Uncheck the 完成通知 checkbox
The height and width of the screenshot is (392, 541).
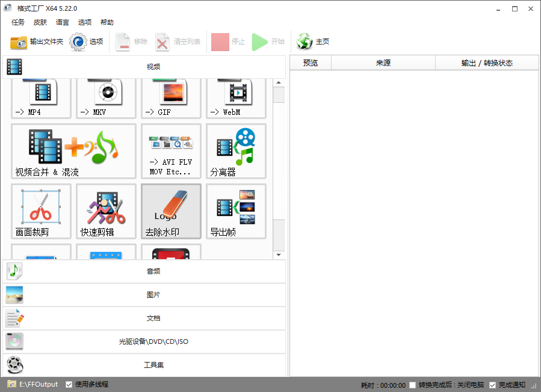click(x=492, y=385)
